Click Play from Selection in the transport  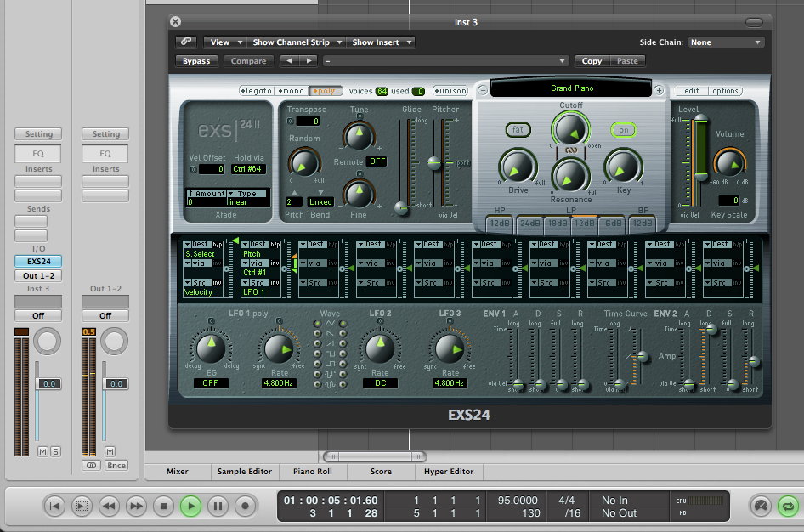pyautogui.click(x=81, y=507)
